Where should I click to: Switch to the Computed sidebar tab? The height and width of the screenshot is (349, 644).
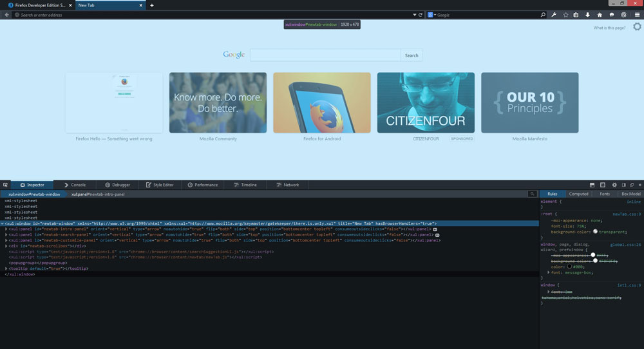pyautogui.click(x=578, y=194)
